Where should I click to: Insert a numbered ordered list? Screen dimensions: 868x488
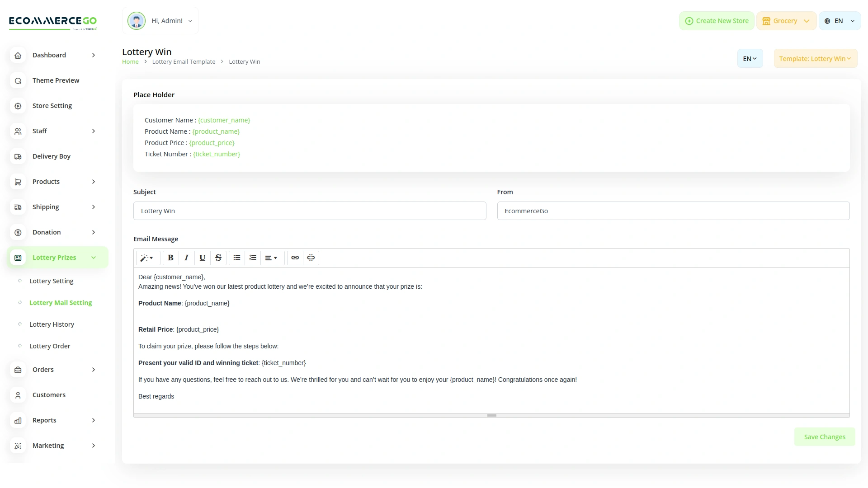[x=253, y=258]
